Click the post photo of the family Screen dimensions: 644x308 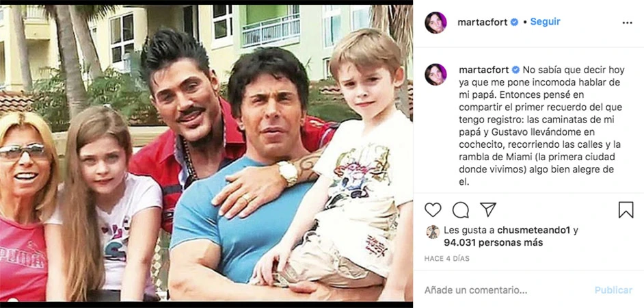tap(206, 154)
